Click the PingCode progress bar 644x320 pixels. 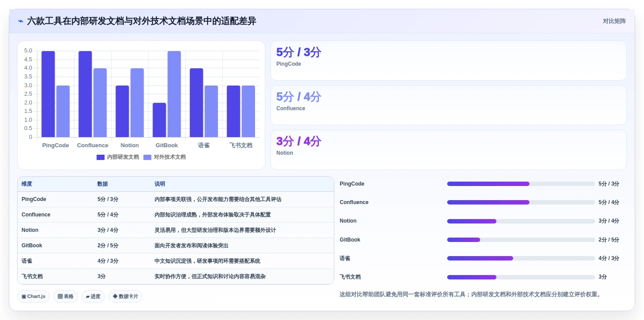[521, 184]
